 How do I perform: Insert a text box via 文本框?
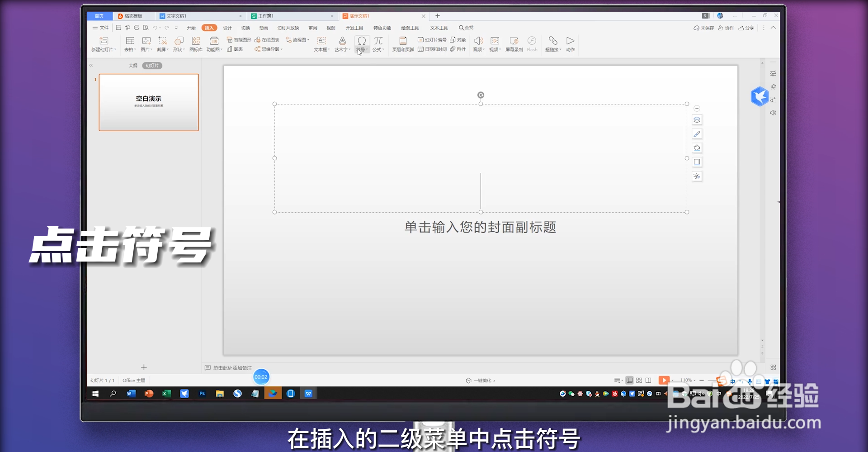321,44
